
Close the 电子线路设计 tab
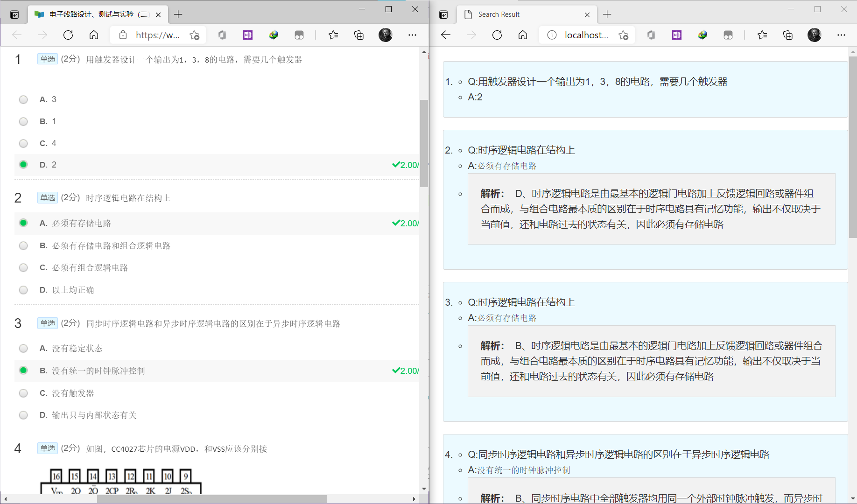[x=158, y=14]
